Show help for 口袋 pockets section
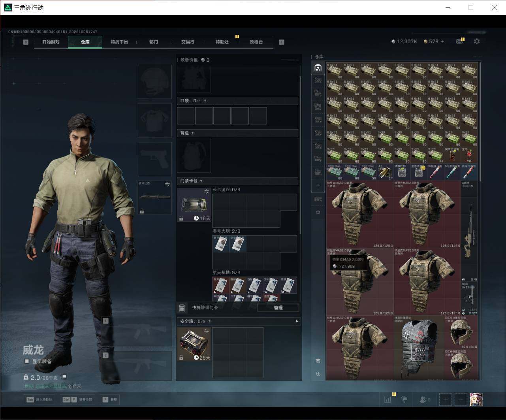The height and width of the screenshot is (420, 506). [x=205, y=101]
